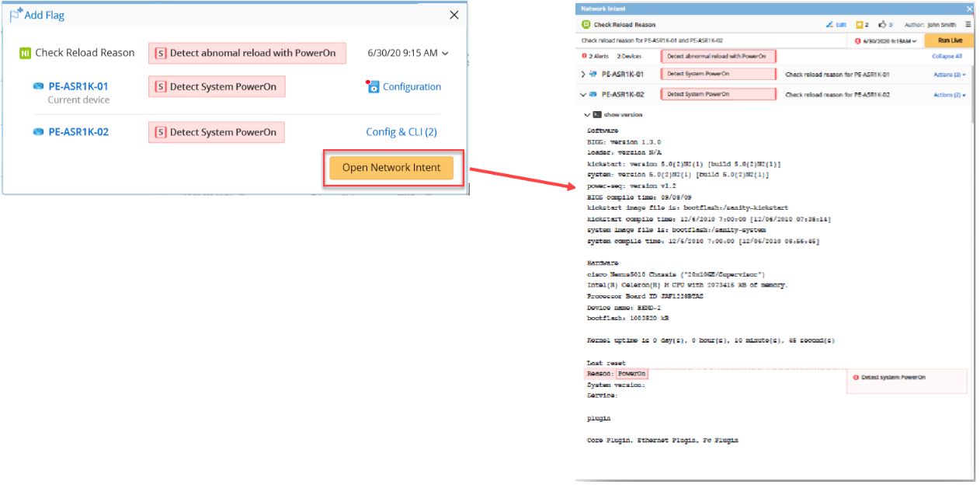Click the Run Live button

[950, 40]
